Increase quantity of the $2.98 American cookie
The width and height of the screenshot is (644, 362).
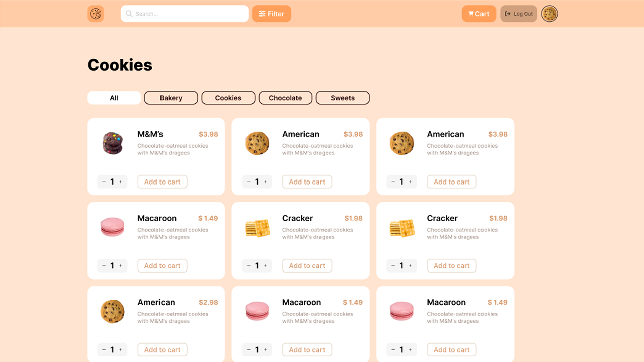pyautogui.click(x=120, y=349)
